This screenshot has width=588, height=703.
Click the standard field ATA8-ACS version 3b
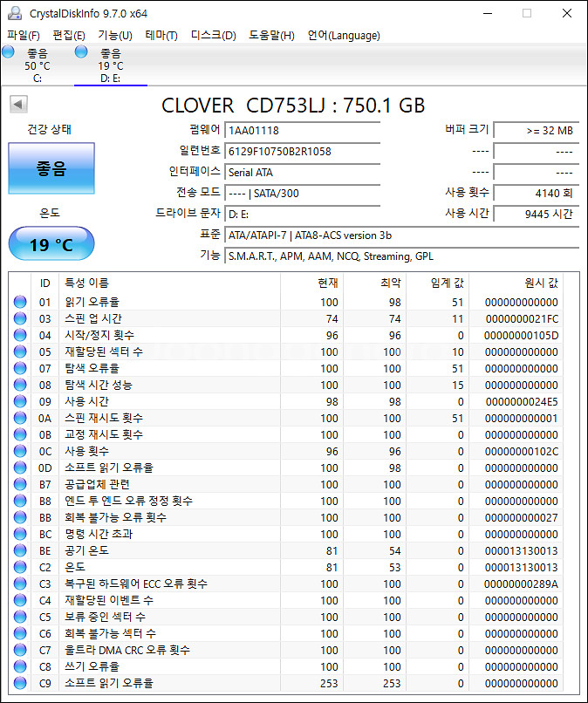point(402,235)
